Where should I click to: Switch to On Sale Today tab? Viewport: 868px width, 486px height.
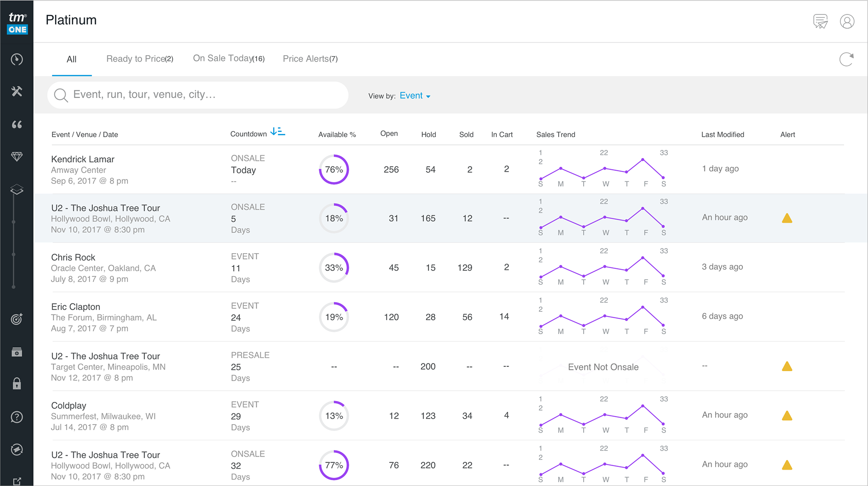(229, 58)
